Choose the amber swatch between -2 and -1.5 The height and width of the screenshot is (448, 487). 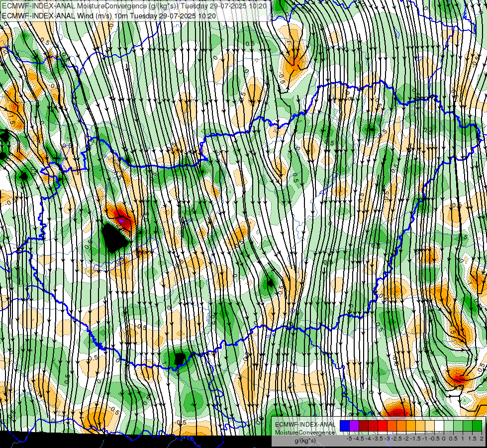411,426
